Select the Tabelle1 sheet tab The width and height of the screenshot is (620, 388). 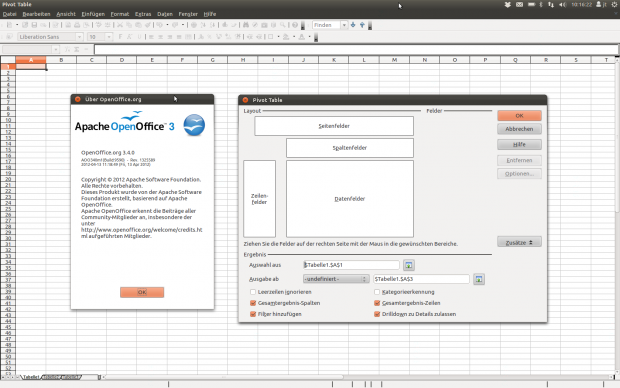pyautogui.click(x=31, y=377)
